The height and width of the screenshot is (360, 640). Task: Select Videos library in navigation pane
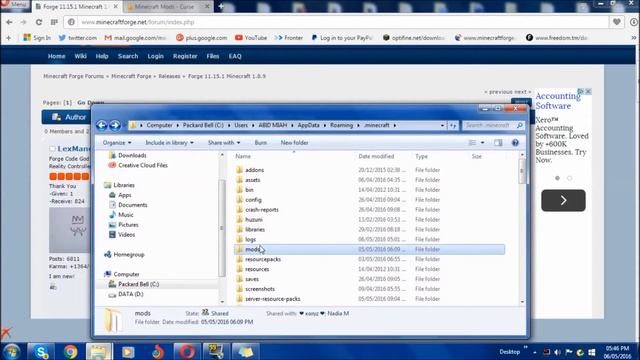pos(127,235)
